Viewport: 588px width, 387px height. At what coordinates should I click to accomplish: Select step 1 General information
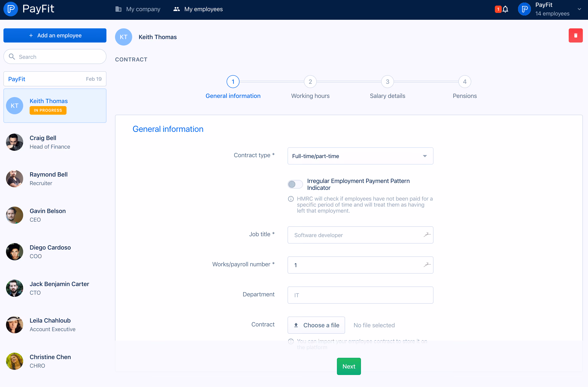(x=233, y=87)
